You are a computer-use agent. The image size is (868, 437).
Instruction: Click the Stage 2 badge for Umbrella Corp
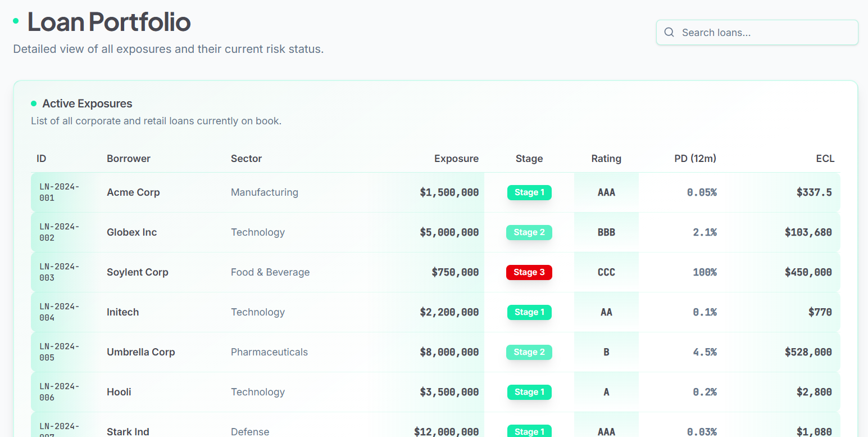529,352
